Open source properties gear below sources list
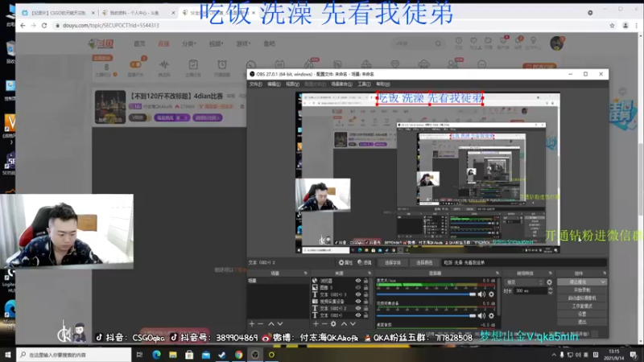The width and height of the screenshot is (644, 362). point(333,324)
